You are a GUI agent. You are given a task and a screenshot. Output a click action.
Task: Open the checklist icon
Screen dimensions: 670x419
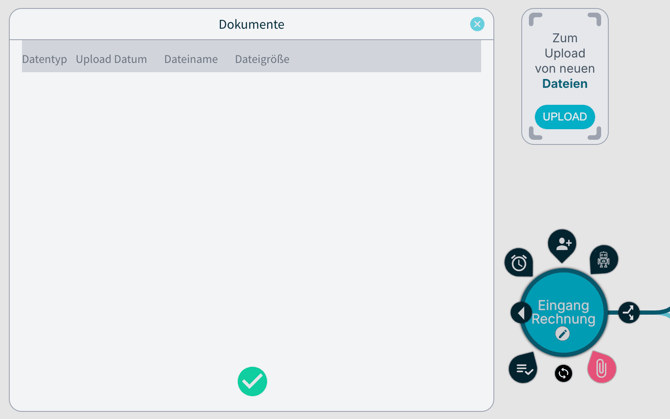coord(523,368)
